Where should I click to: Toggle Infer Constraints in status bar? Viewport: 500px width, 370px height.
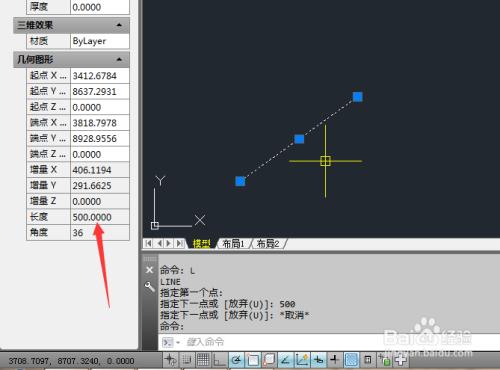point(170,360)
